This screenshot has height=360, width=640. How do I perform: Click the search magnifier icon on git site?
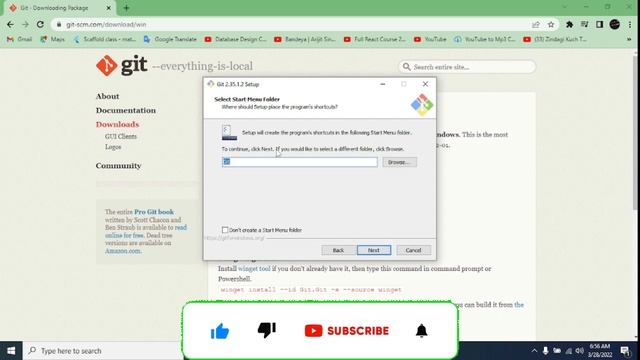coord(406,67)
